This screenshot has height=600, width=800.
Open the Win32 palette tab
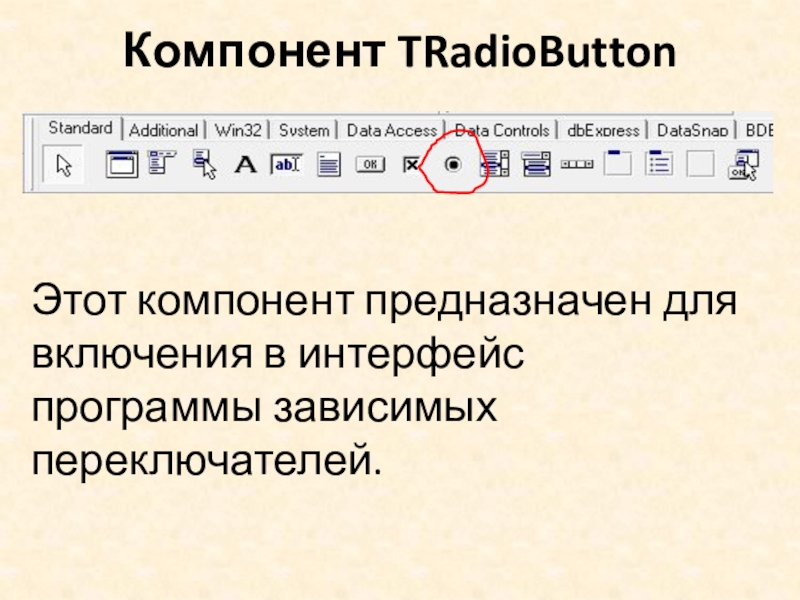coord(238,131)
